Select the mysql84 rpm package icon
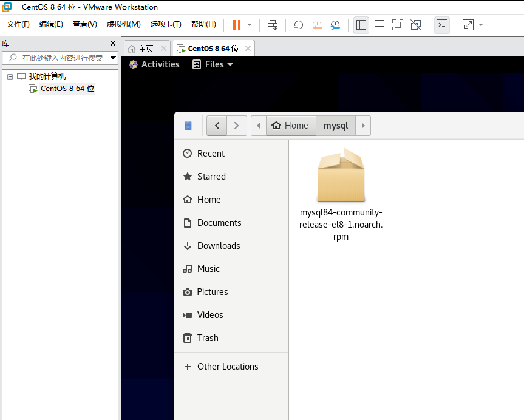Image resolution: width=524 pixels, height=420 pixels. [x=341, y=175]
